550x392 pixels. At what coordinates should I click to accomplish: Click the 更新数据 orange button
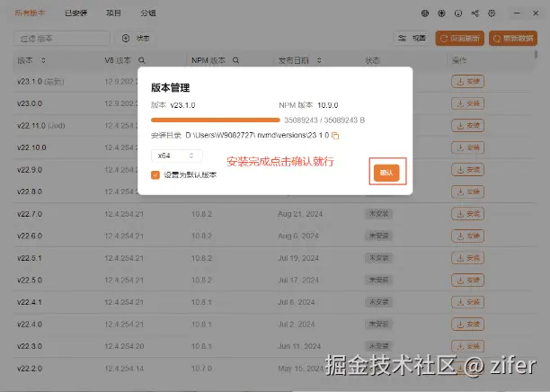513,39
